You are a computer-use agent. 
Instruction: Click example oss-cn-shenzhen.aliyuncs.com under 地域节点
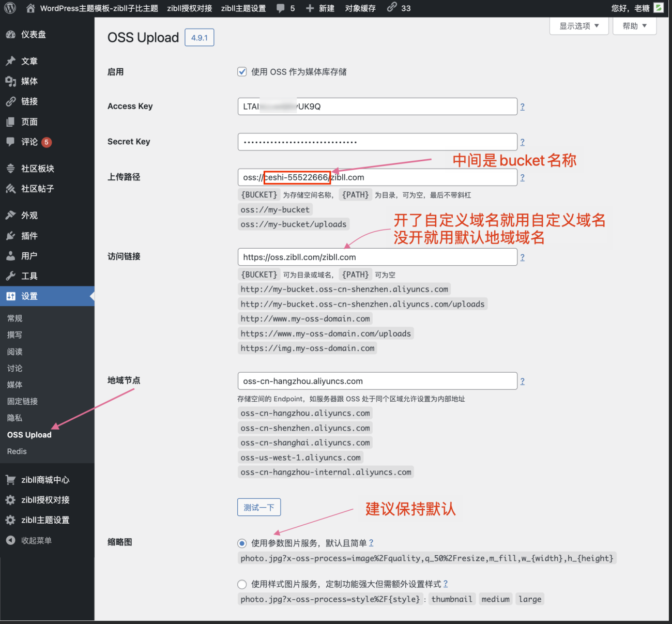(x=306, y=428)
